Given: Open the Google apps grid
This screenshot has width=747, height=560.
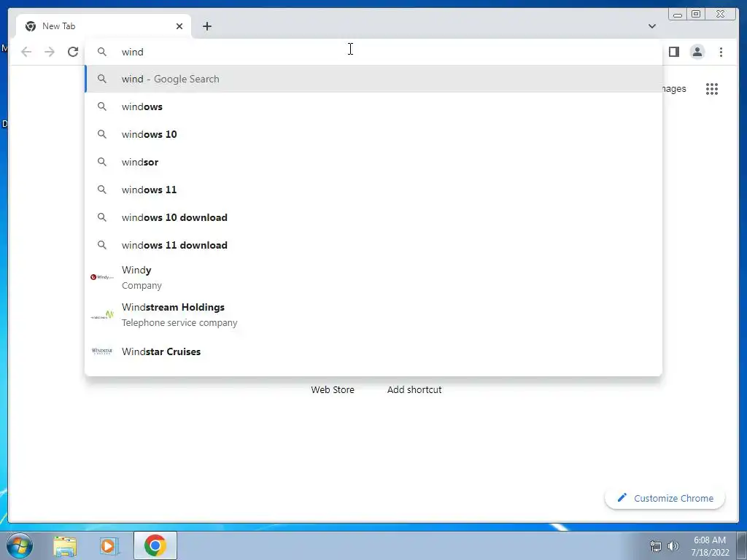Looking at the screenshot, I should (712, 89).
